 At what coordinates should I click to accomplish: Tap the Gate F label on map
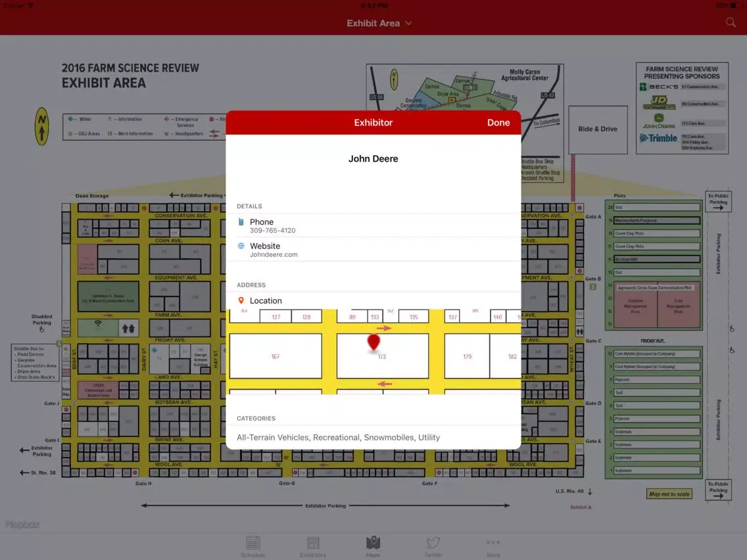(429, 483)
